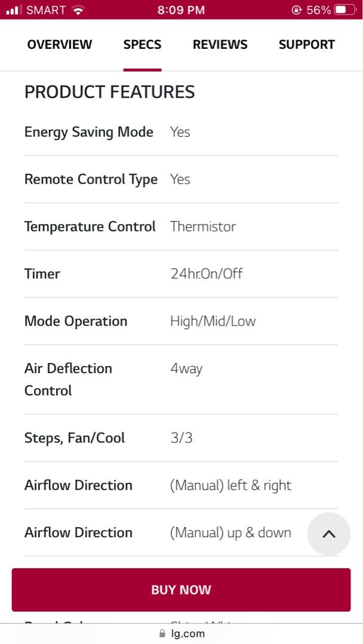363x644 pixels.
Task: Tap the High/Mid/Low mode operation value
Action: 213,321
